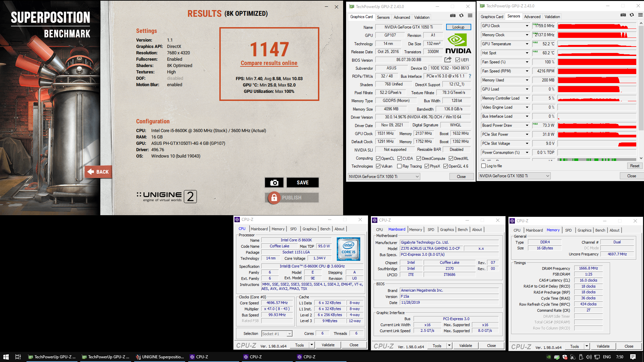
Task: Toggle the DirectCompute checkbox
Action: pyautogui.click(x=419, y=159)
